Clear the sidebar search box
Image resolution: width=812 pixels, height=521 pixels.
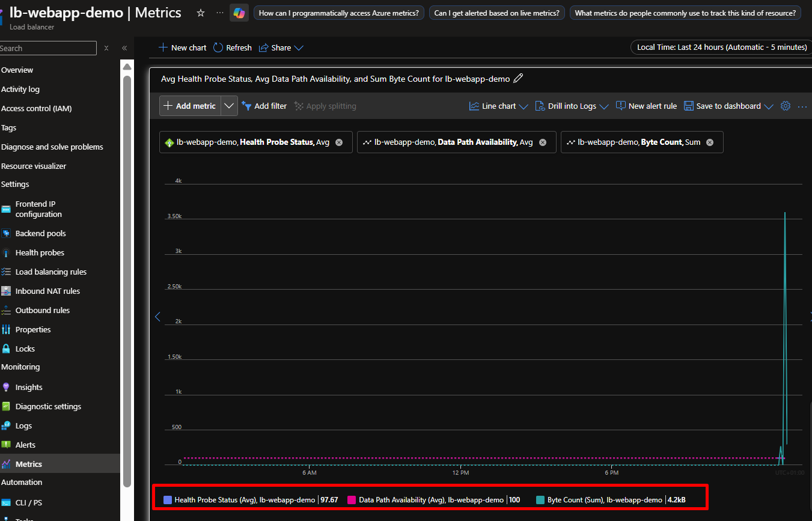coord(106,48)
